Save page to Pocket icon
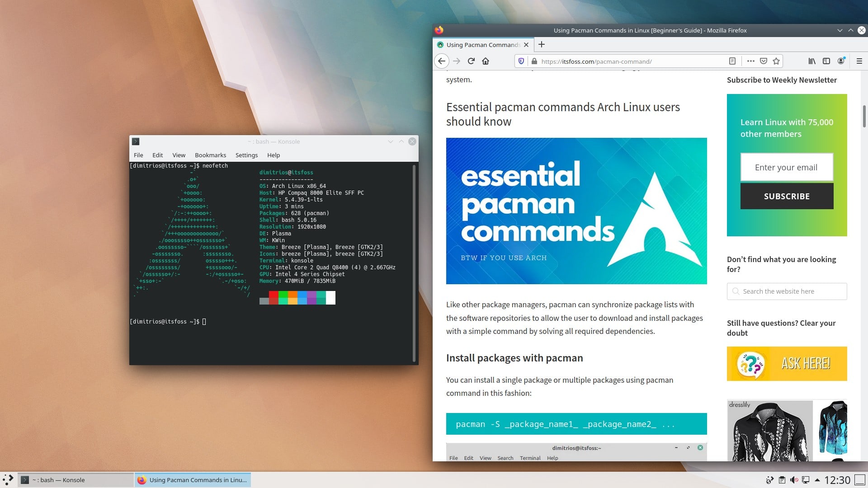The height and width of the screenshot is (488, 868). click(x=764, y=61)
